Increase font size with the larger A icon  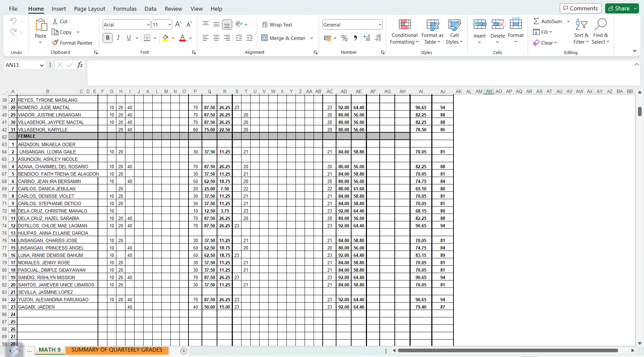(178, 24)
